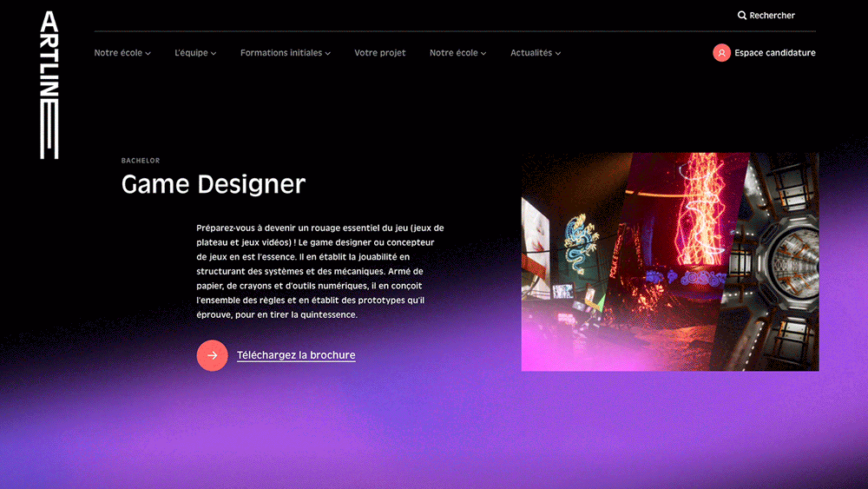The image size is (868, 489).
Task: Open the Votre projet menu item
Action: coord(380,53)
